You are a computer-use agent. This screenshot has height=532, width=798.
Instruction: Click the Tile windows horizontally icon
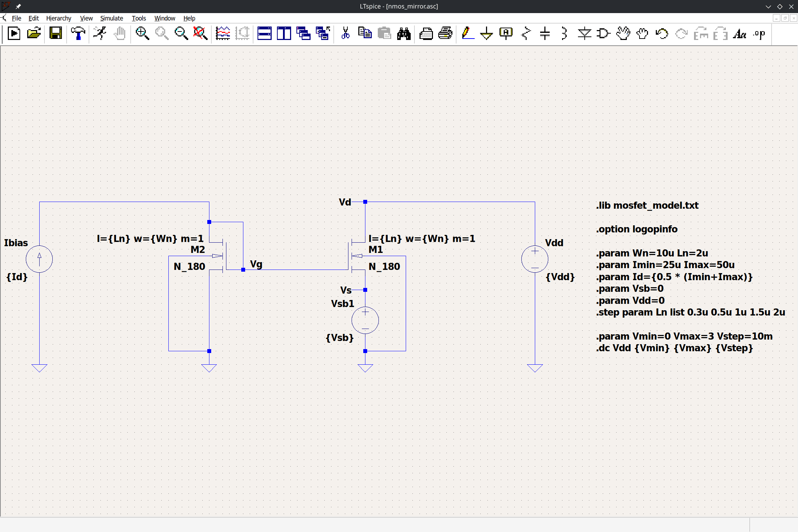click(264, 34)
